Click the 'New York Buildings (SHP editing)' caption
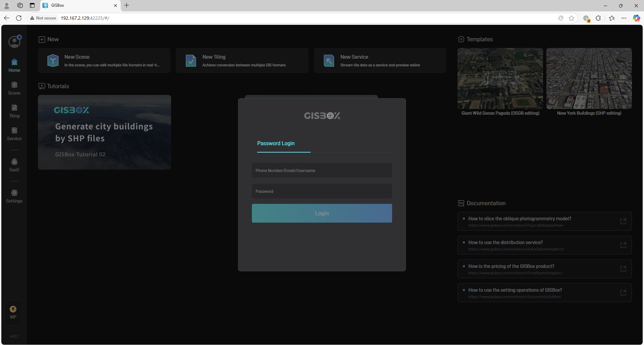The width and height of the screenshot is (644, 345). click(589, 113)
